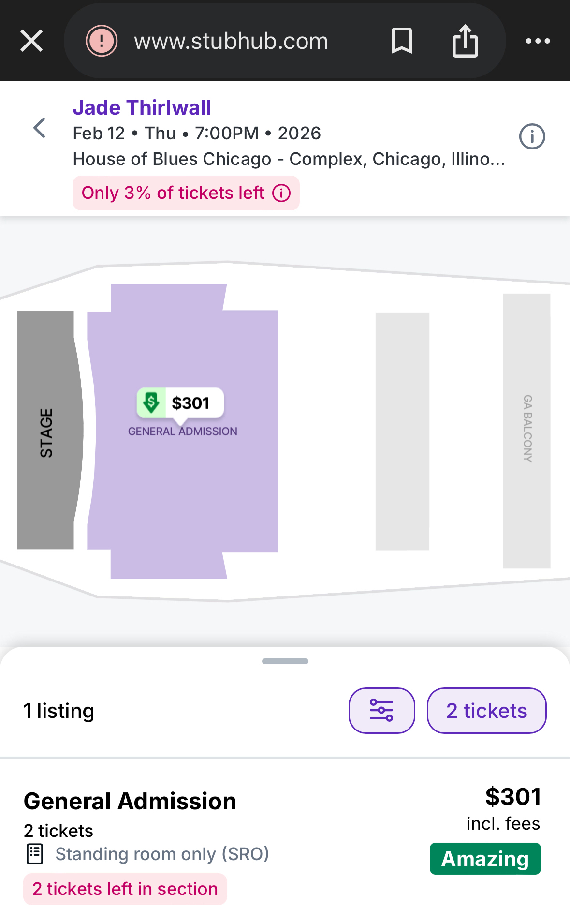The image size is (570, 924).
Task: Open the browser three-dot menu
Action: click(538, 41)
